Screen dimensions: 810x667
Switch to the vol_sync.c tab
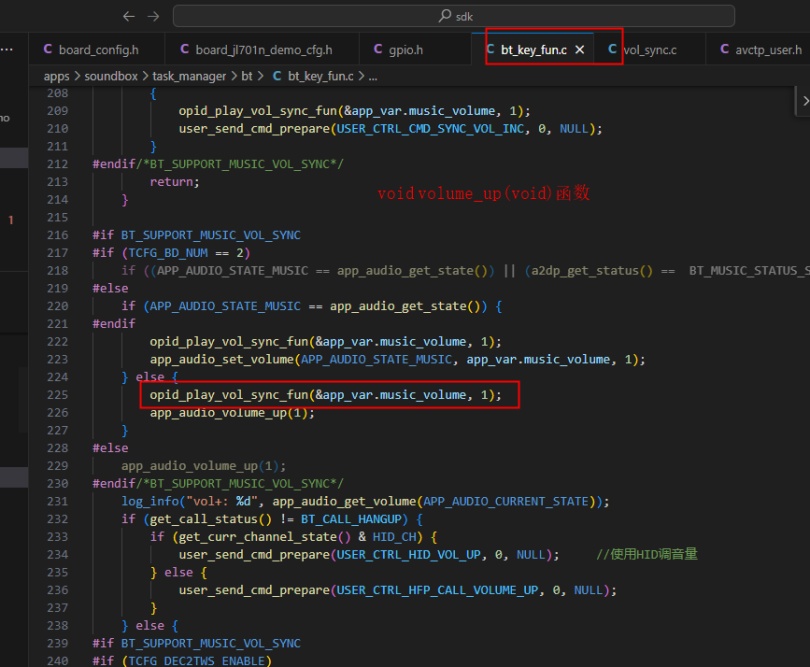[650, 50]
